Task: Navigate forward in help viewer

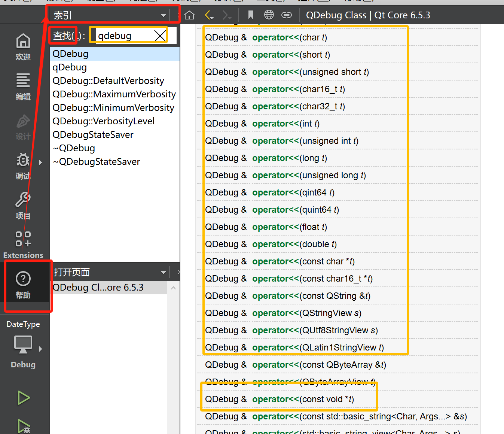Action: click(x=227, y=15)
